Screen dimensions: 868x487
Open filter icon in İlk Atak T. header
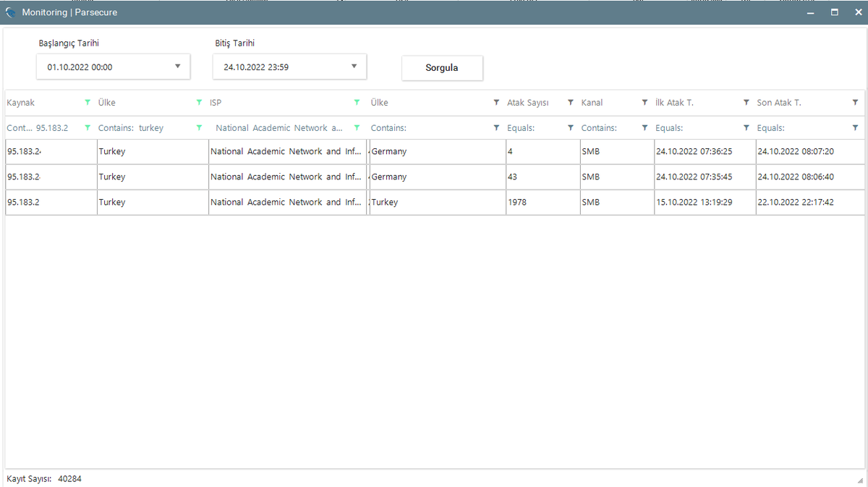[746, 103]
